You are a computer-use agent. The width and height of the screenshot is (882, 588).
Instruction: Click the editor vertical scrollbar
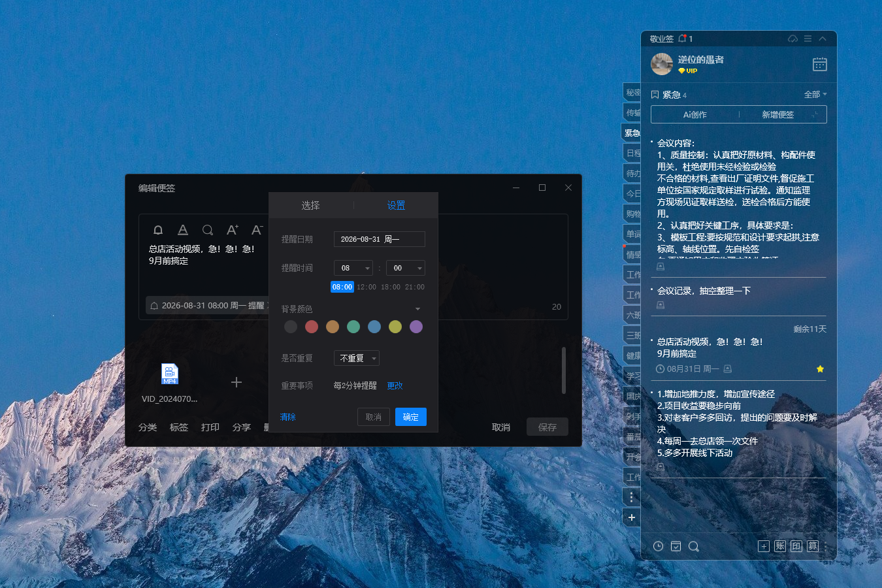click(x=563, y=370)
